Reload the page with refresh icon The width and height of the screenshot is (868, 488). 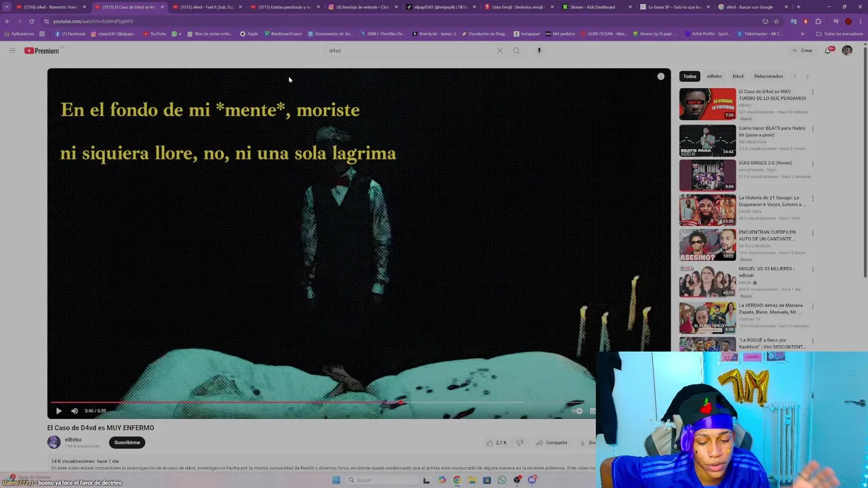[31, 21]
